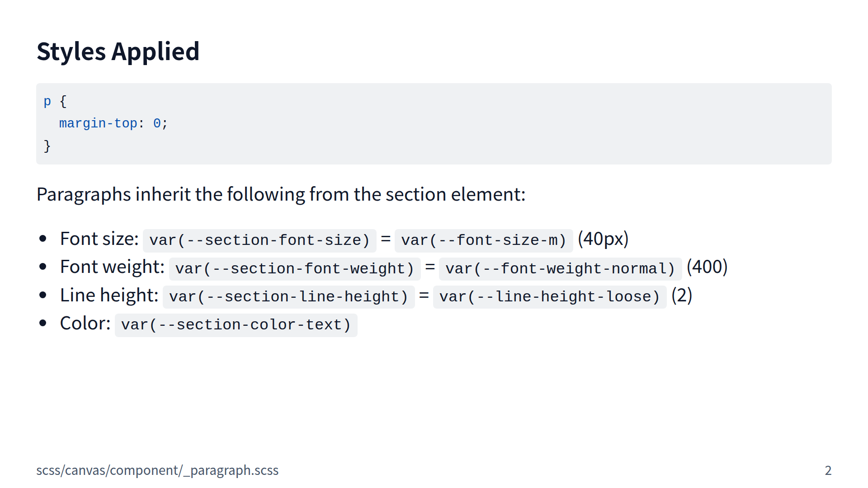The width and height of the screenshot is (868, 488).
Task: Select the var(--section-line-height) code snippet
Action: click(x=288, y=297)
